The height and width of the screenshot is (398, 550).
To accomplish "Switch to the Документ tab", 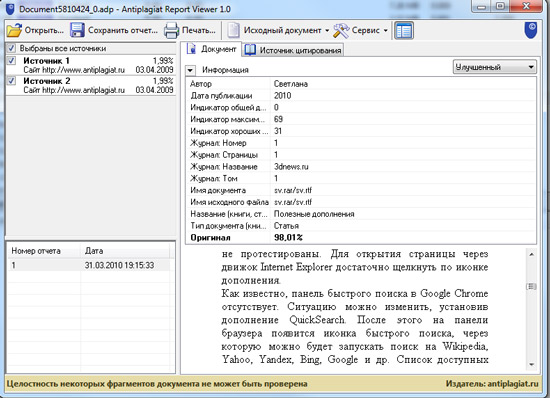I will pyautogui.click(x=212, y=49).
